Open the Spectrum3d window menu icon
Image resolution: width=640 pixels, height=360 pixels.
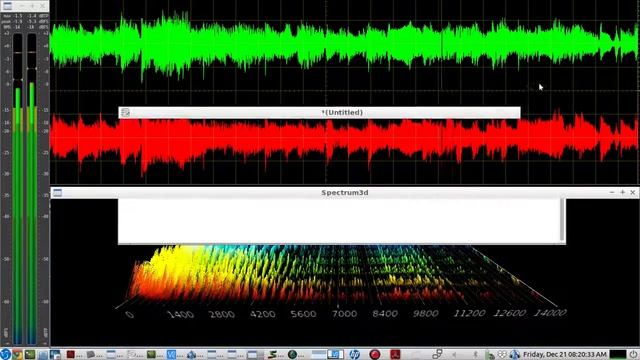click(58, 193)
